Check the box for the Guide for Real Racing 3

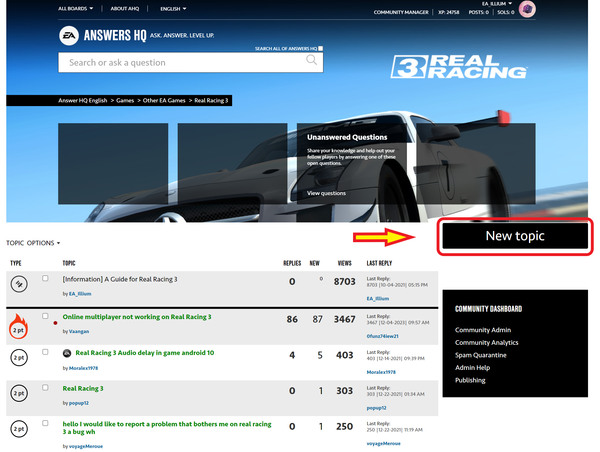(45, 278)
